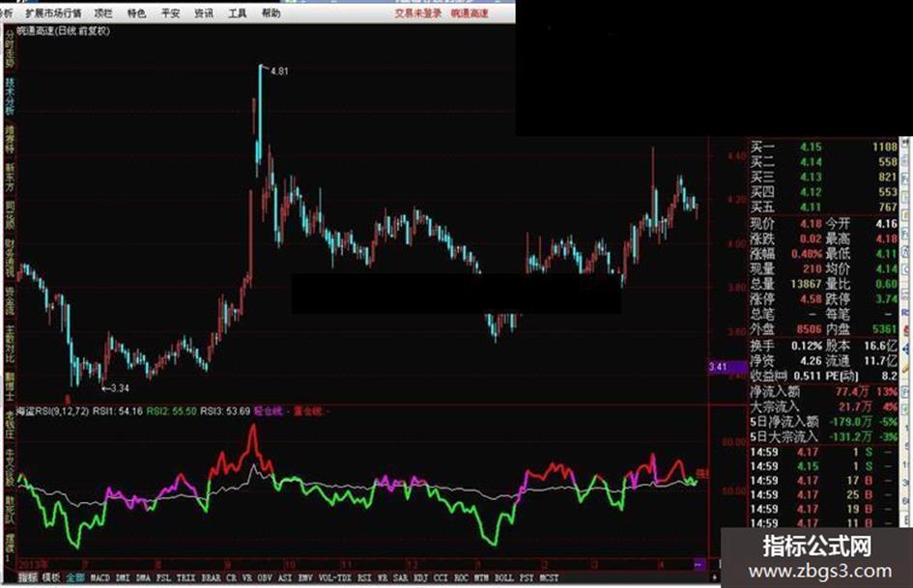Choose the OBV indicator

(265, 577)
